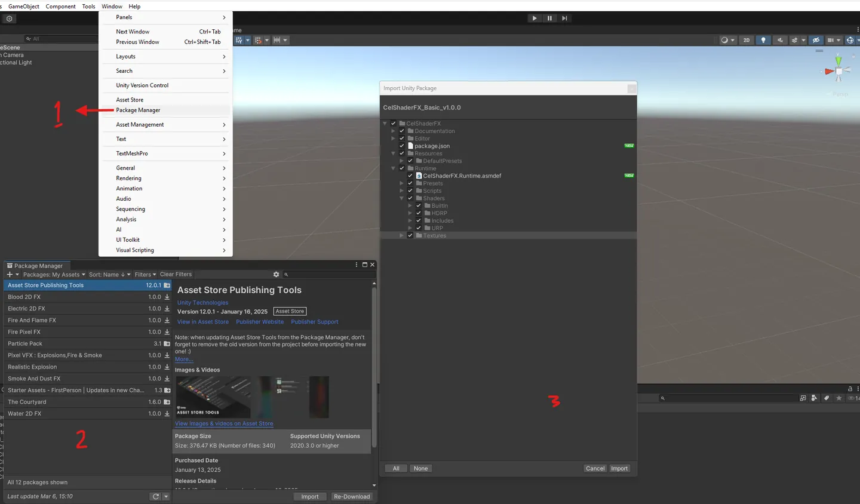Click the grid snapping icon in Scene toolbar
The image size is (860, 504).
(258, 40)
